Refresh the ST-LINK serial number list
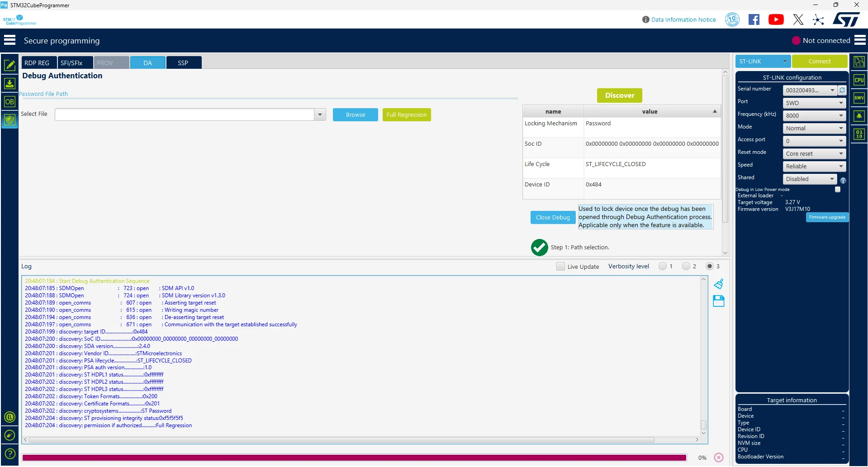This screenshot has width=868, height=467. pyautogui.click(x=842, y=90)
